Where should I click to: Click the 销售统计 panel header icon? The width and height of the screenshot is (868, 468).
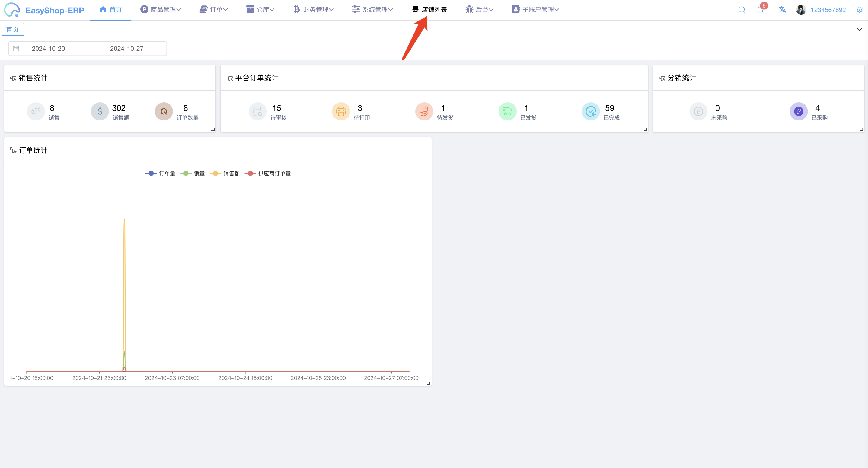click(x=13, y=78)
